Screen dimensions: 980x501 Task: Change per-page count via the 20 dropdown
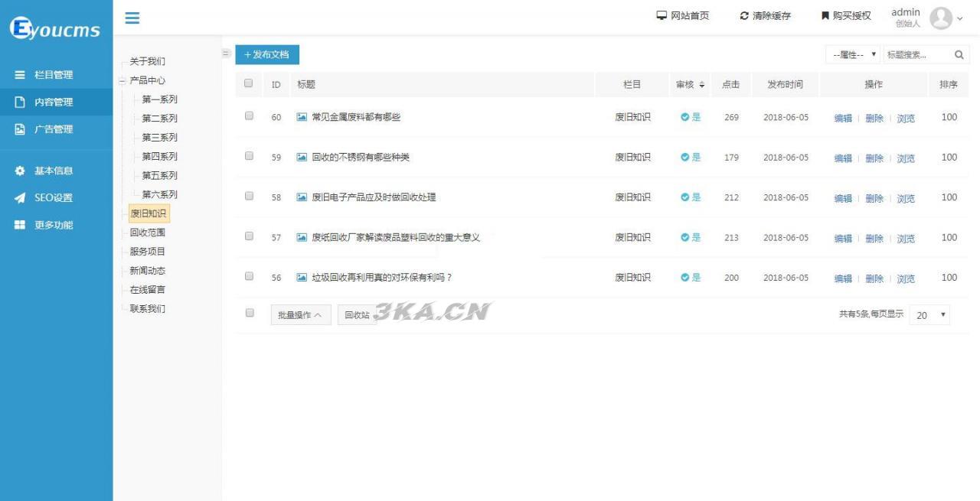[x=929, y=315]
